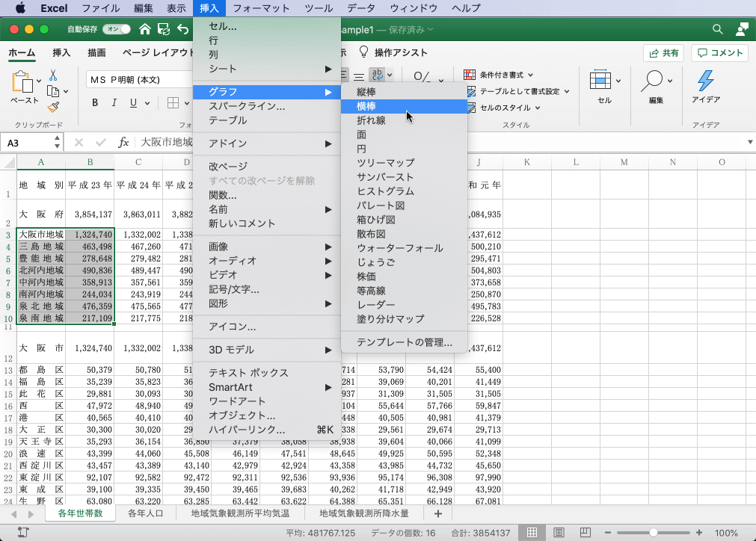Click the Paste clipboard icon
The width and height of the screenshot is (756, 541).
[x=22, y=82]
